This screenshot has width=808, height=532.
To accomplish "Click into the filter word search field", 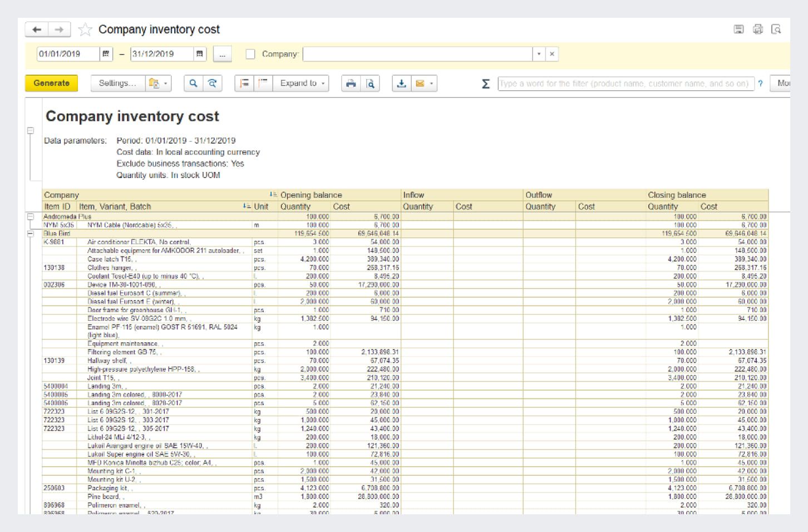I will coord(625,83).
